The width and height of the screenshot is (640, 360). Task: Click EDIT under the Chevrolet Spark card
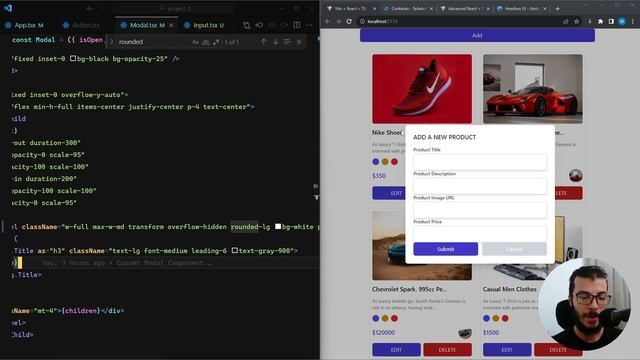pos(396,350)
